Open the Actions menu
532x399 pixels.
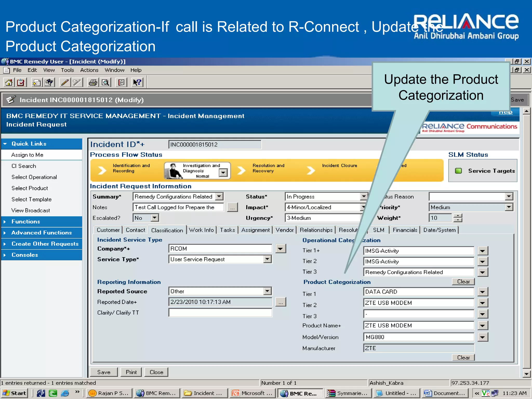pos(89,70)
